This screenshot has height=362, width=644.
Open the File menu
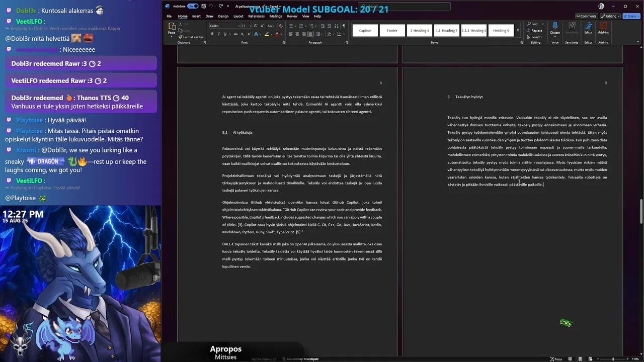pos(169,16)
